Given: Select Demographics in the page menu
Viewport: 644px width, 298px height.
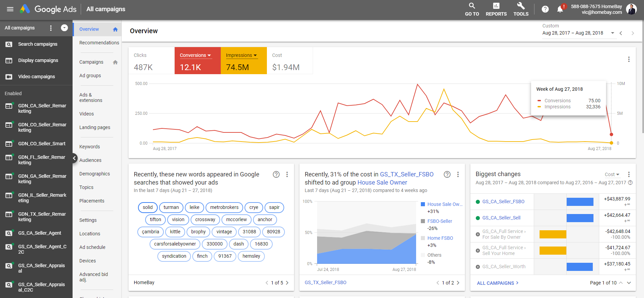Looking at the screenshot, I should tap(95, 174).
